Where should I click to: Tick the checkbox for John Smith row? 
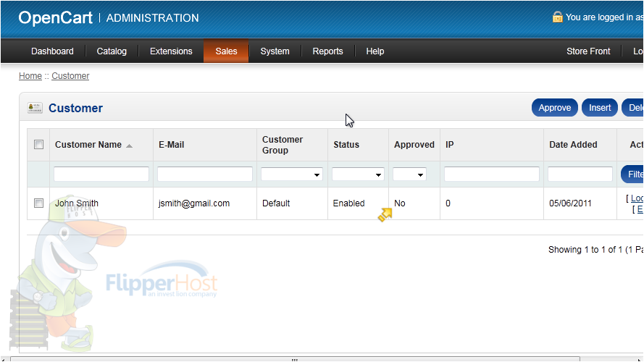(x=38, y=203)
